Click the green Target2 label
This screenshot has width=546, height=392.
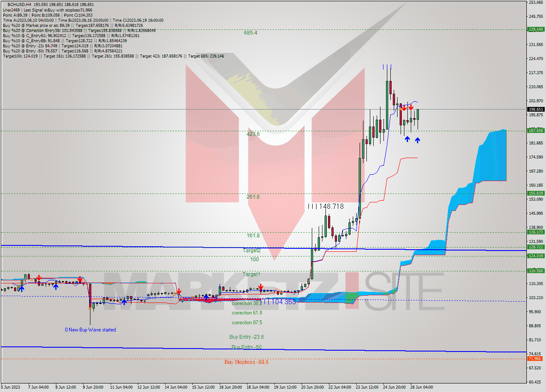[x=252, y=251]
